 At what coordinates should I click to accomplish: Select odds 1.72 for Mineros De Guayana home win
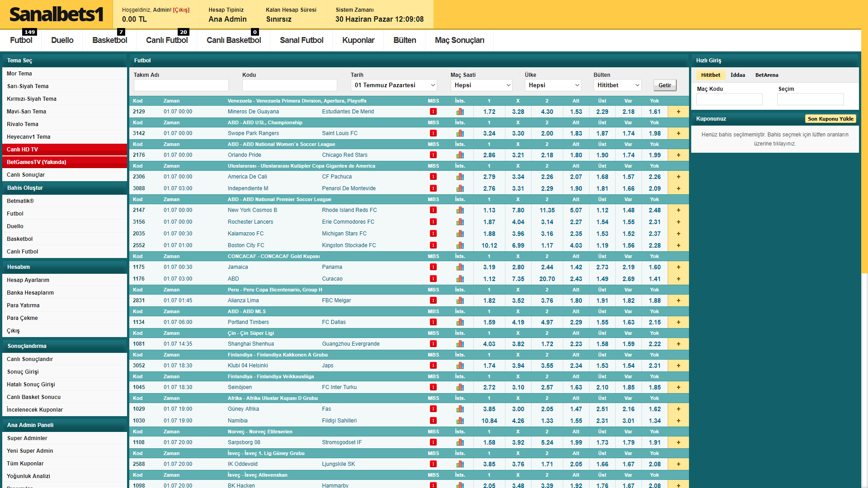coord(489,112)
